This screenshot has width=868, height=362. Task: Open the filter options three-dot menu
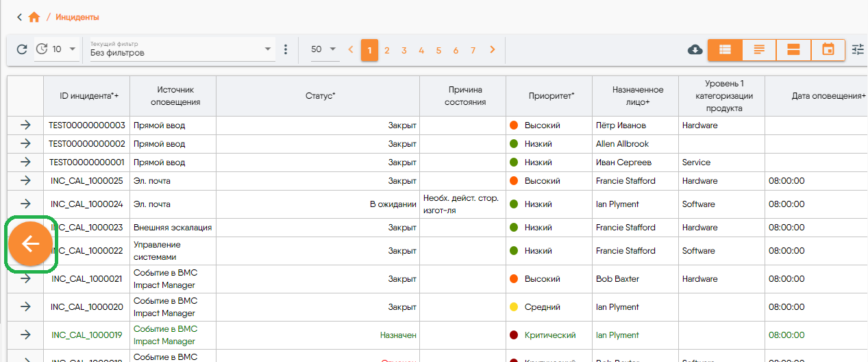(286, 49)
